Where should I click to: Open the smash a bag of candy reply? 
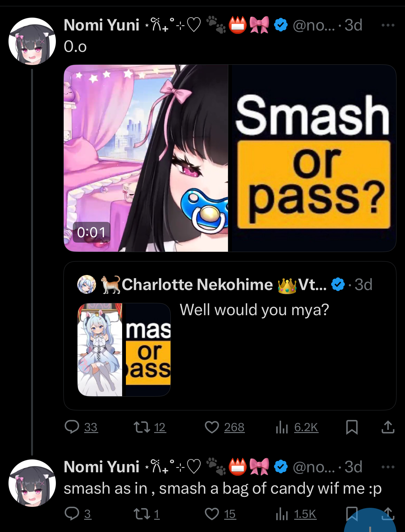click(223, 488)
